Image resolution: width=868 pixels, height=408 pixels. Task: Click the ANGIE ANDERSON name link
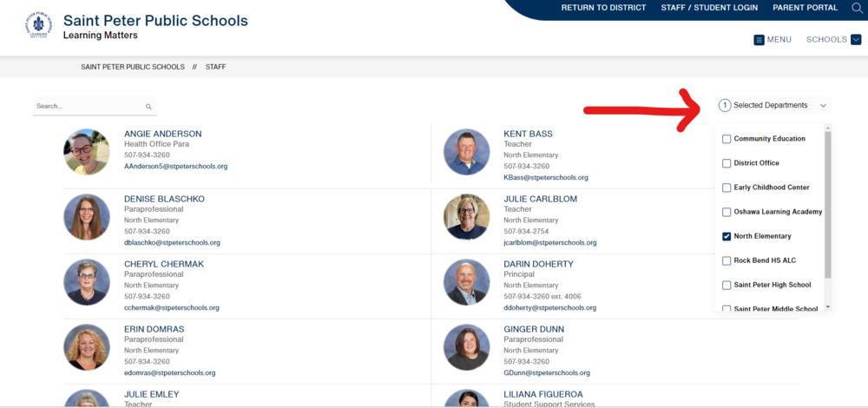[163, 134]
